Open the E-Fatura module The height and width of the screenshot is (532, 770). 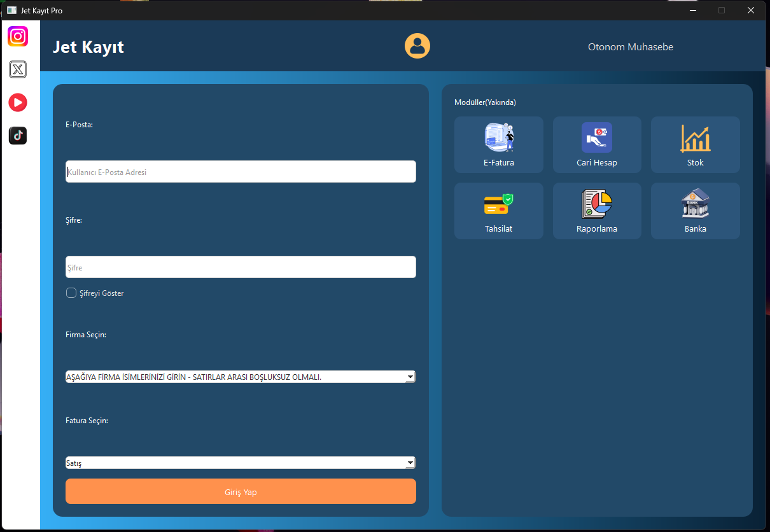499,144
